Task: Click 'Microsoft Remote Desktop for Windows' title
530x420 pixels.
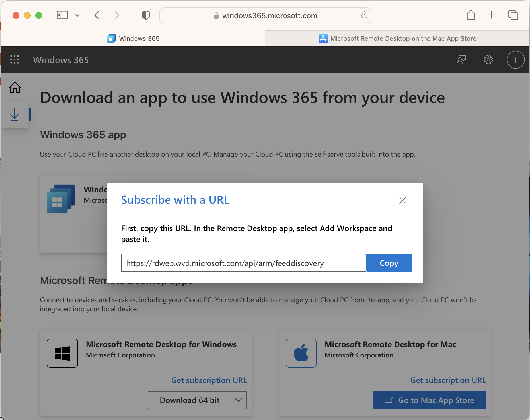Action: pos(161,344)
